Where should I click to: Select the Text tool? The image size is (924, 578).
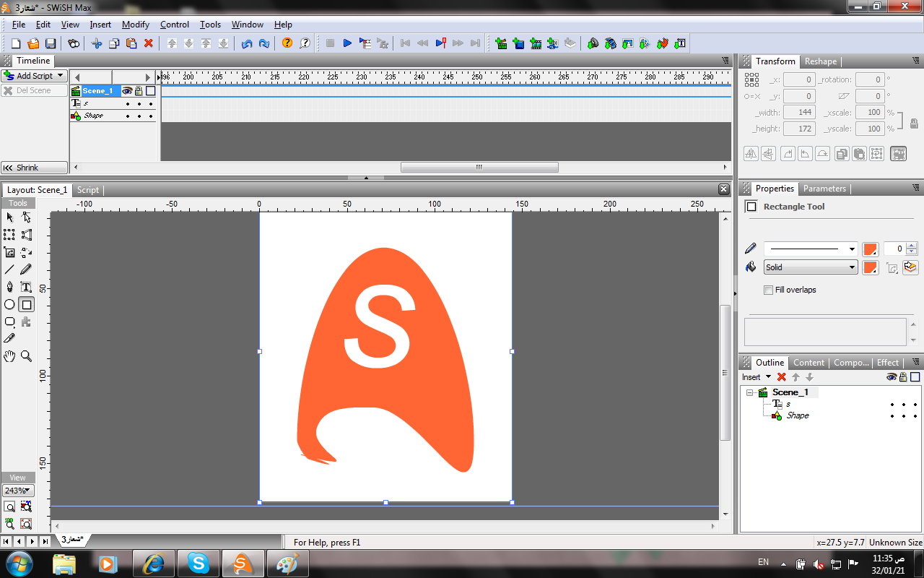coord(26,287)
